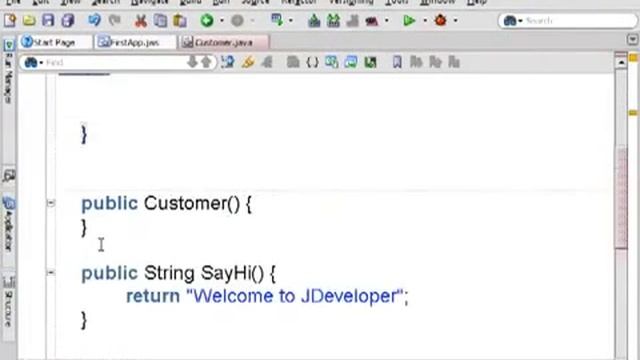This screenshot has width=640, height=360.
Task: Click the top yellow status square in margin
Action: point(633,58)
